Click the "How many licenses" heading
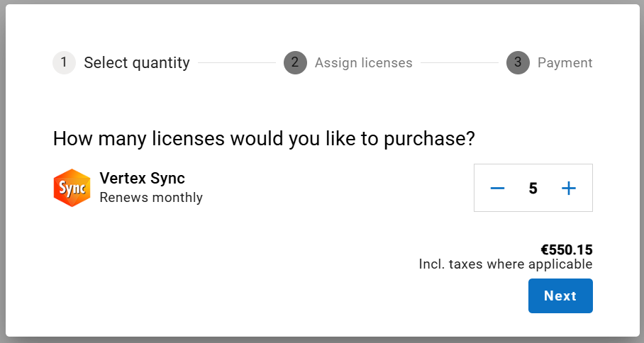Image resolution: width=644 pixels, height=343 pixels. [264, 139]
